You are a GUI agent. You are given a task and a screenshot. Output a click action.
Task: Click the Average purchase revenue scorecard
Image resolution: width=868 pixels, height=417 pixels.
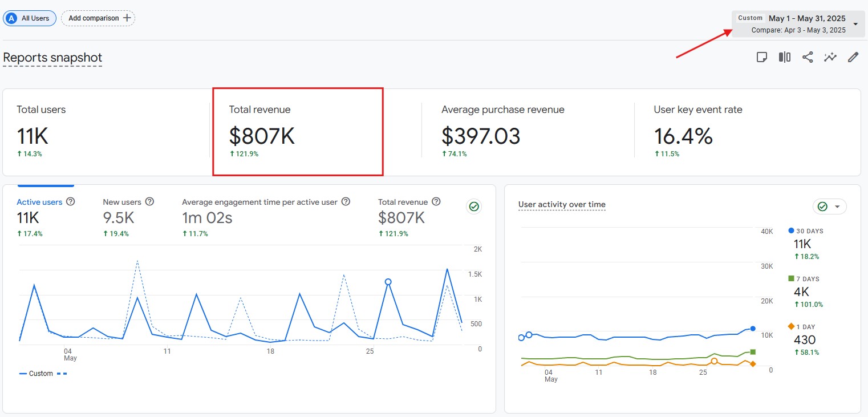(528, 132)
